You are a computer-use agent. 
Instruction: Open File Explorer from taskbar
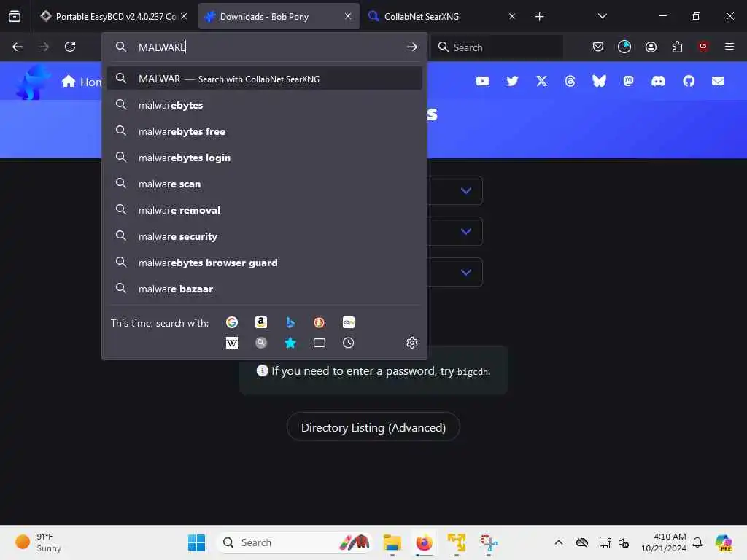pos(392,542)
